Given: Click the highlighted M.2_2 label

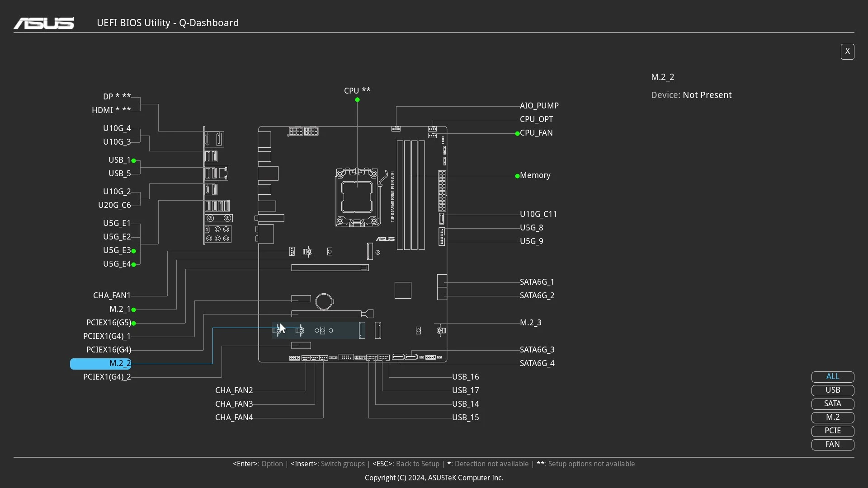Looking at the screenshot, I should pyautogui.click(x=101, y=364).
